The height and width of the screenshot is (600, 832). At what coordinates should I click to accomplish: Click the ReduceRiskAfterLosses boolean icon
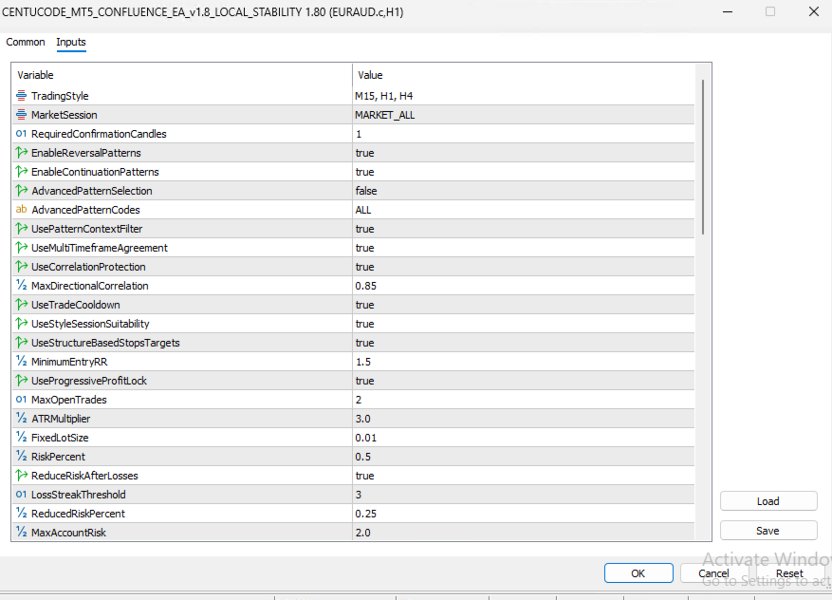tap(21, 475)
